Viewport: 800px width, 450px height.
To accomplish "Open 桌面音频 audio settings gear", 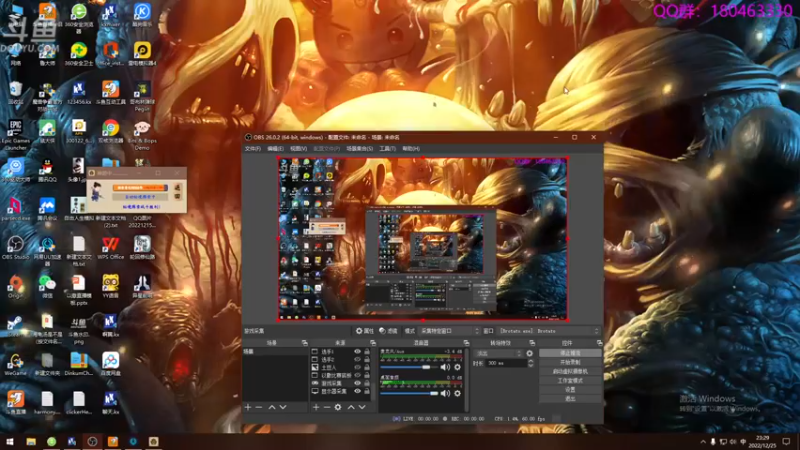I will click(x=458, y=393).
